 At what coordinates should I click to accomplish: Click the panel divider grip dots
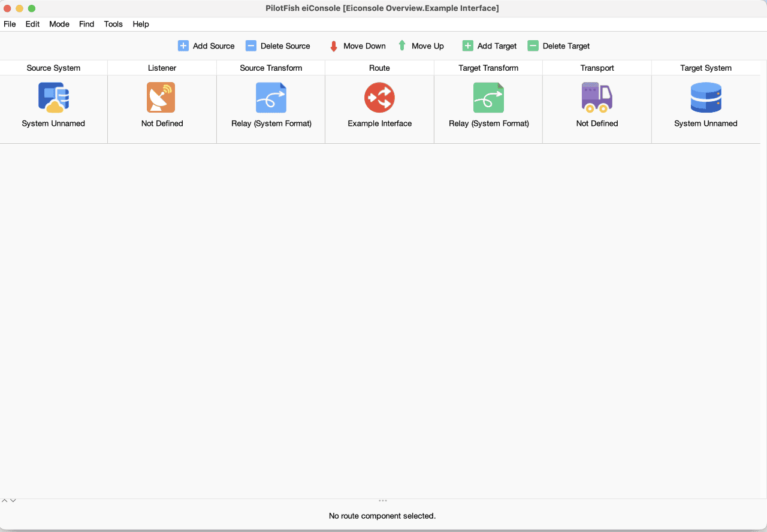(x=383, y=500)
